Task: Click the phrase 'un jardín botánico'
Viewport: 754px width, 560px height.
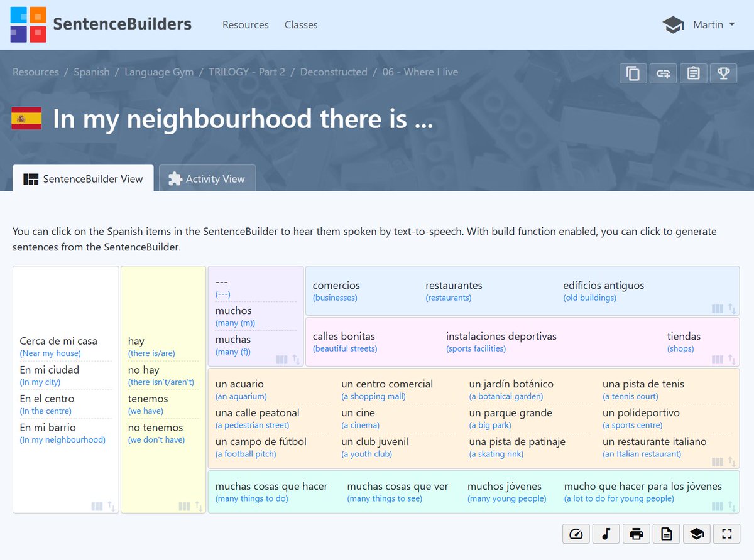Action: tap(511, 384)
